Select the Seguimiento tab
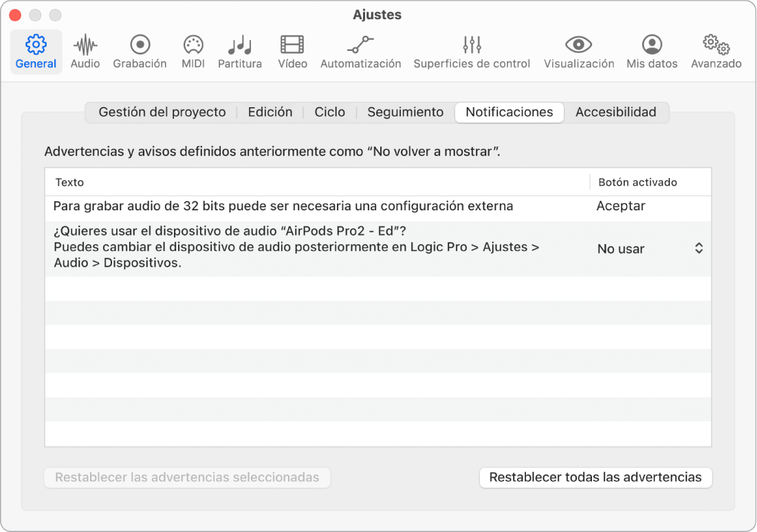757x532 pixels. (x=405, y=111)
